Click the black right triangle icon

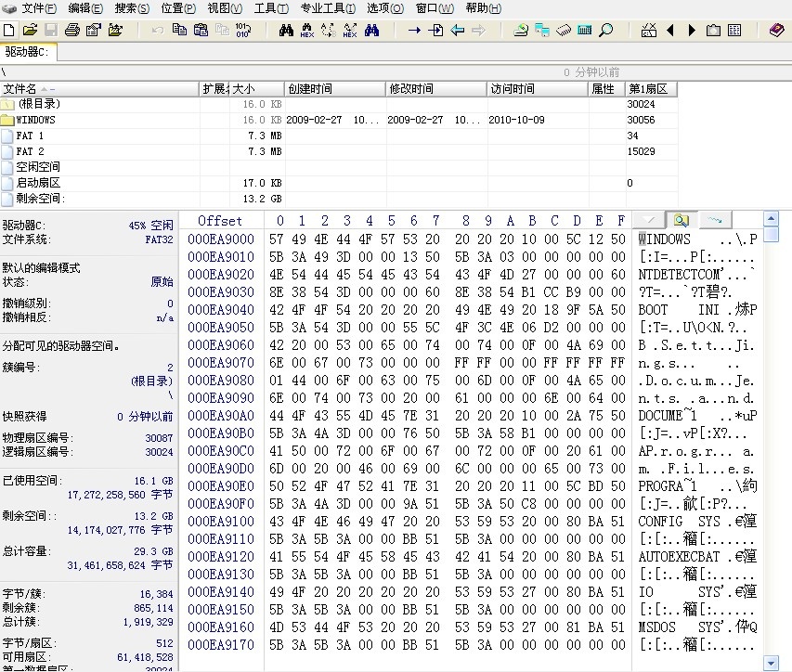pyautogui.click(x=692, y=31)
